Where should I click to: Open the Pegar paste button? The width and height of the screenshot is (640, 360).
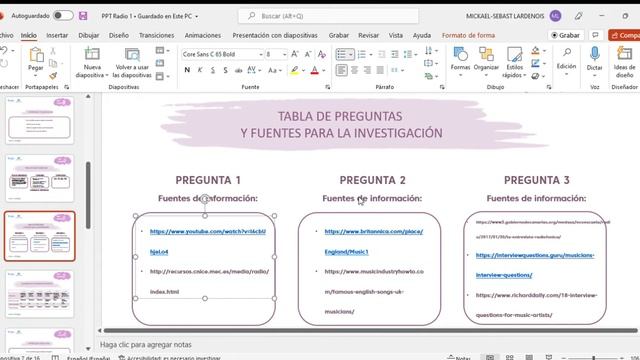point(36,61)
